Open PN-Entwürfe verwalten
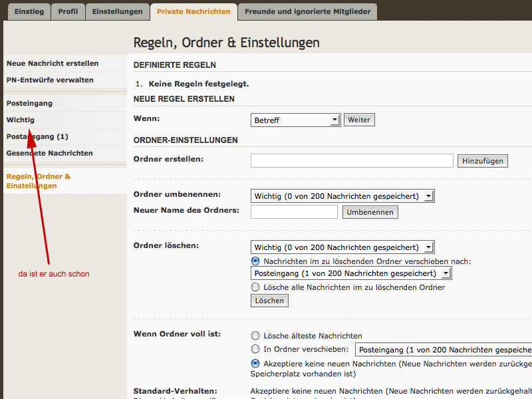The height and width of the screenshot is (399, 532). [x=50, y=80]
